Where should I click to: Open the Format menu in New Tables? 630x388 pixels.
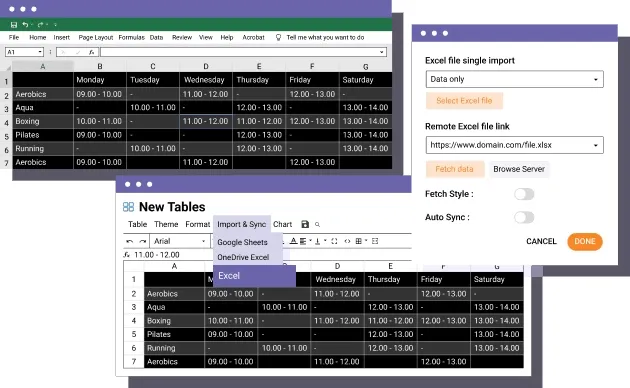tap(198, 224)
